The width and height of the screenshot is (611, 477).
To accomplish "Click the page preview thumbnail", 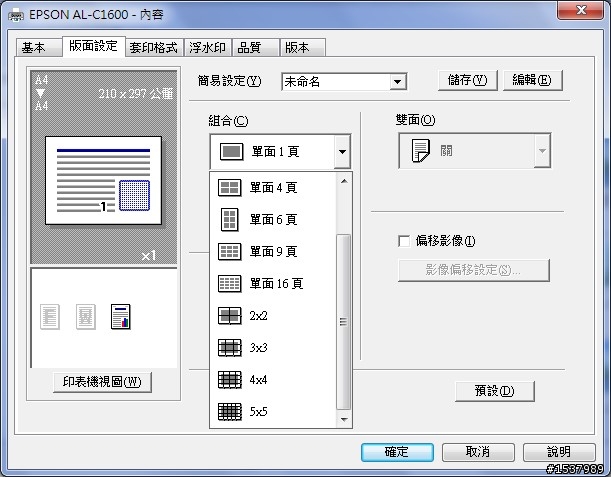I will point(103,180).
